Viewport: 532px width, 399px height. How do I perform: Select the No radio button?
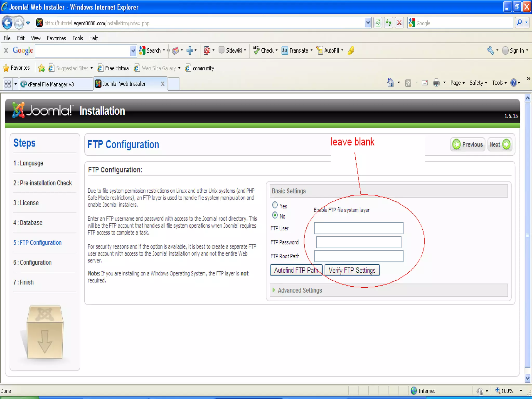(x=275, y=215)
